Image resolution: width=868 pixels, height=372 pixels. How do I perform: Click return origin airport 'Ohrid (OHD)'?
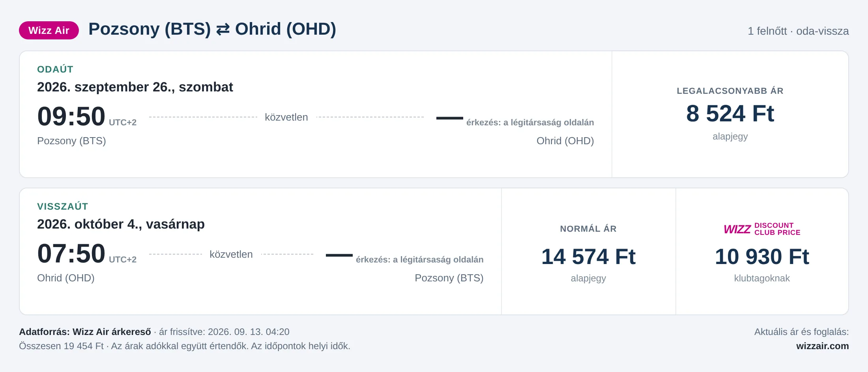click(x=66, y=278)
